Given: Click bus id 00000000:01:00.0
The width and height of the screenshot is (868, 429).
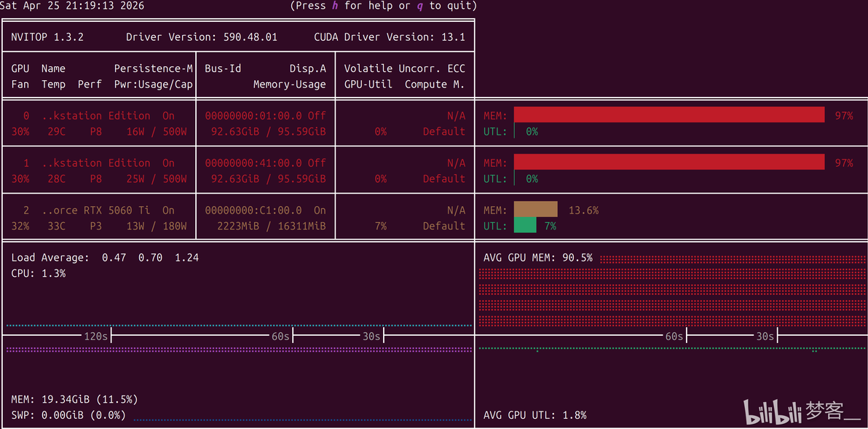Looking at the screenshot, I should pyautogui.click(x=253, y=116).
